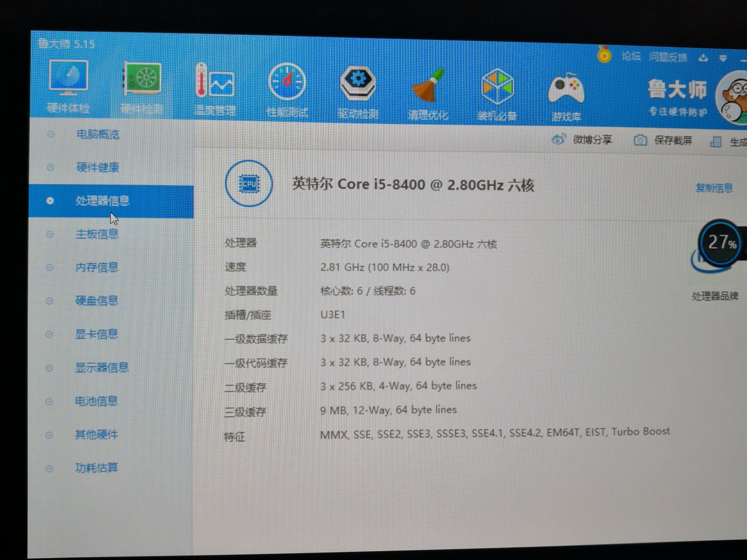Click the gold medal icon
The image size is (747, 560).
pyautogui.click(x=604, y=54)
